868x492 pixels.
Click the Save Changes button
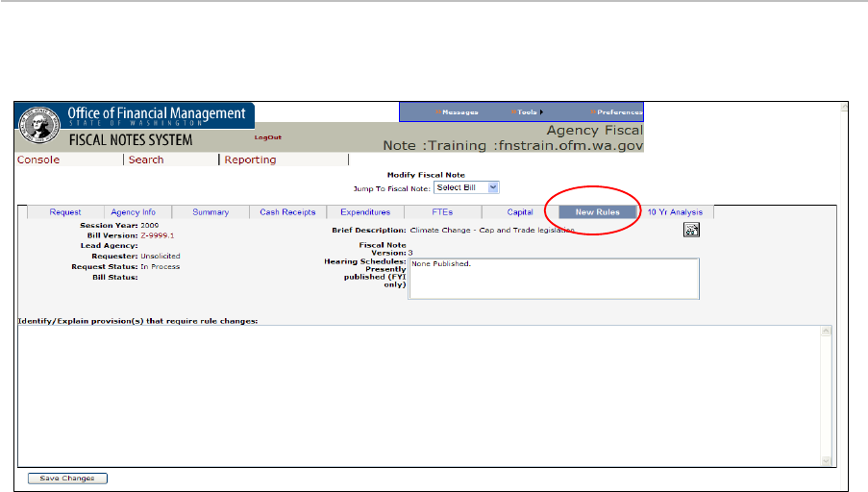pos(67,479)
